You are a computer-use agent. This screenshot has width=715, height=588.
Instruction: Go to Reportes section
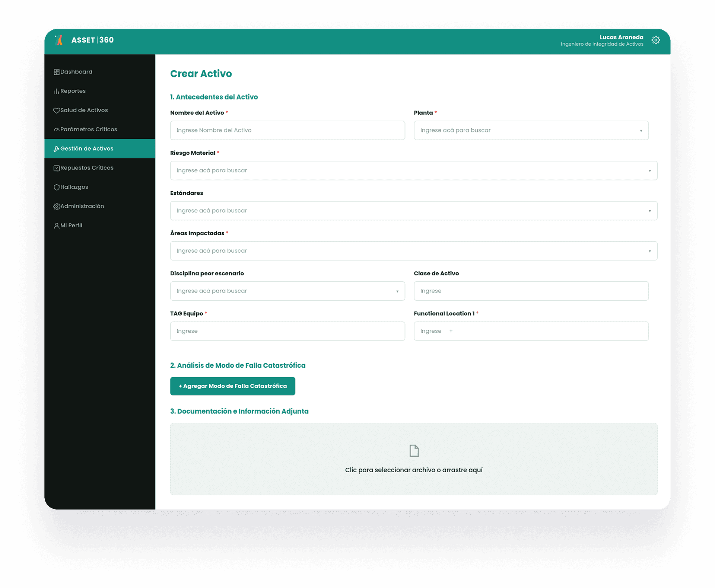coord(100,91)
